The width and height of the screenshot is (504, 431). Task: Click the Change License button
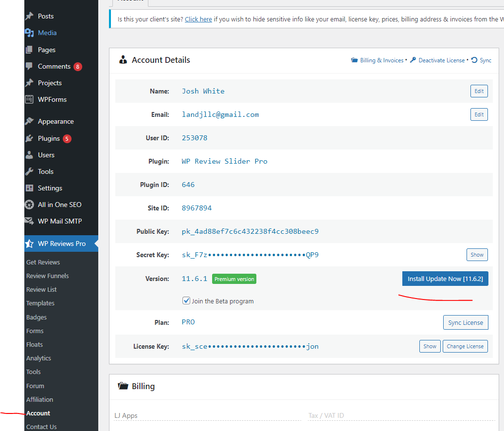(465, 346)
